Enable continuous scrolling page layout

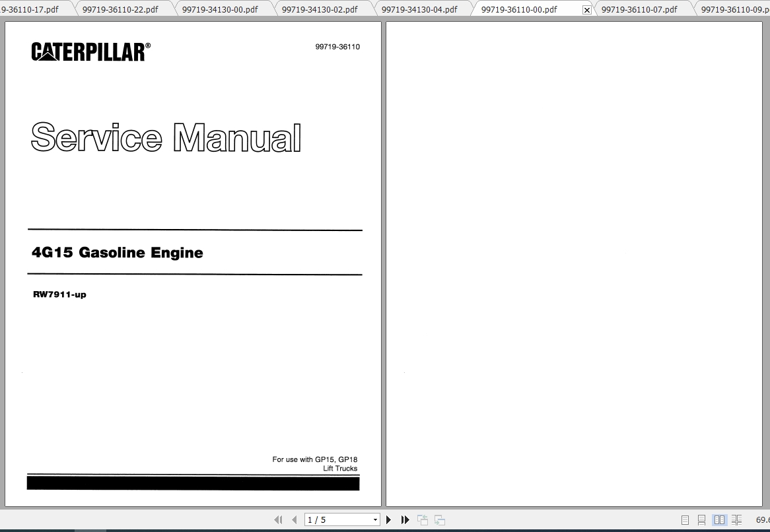tap(701, 519)
